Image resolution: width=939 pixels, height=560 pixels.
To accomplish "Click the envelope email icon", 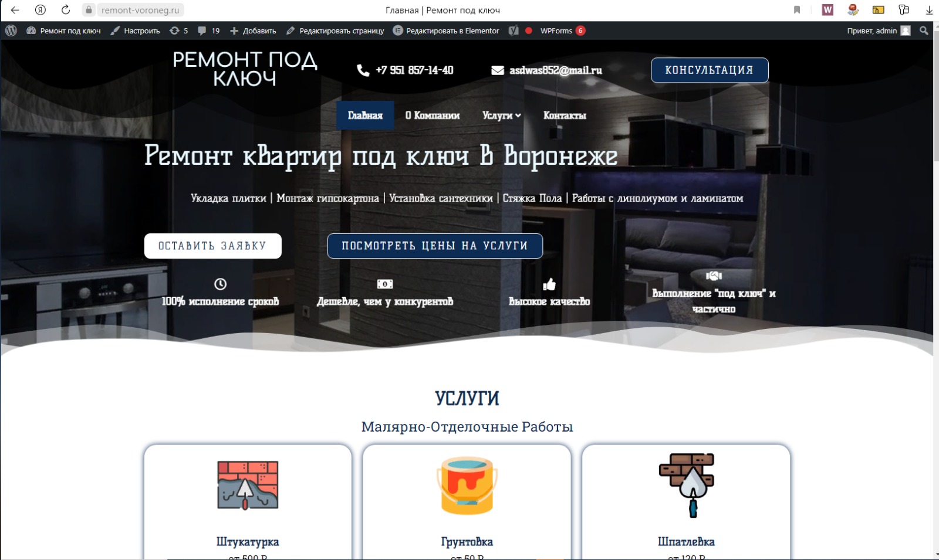I will pos(498,70).
